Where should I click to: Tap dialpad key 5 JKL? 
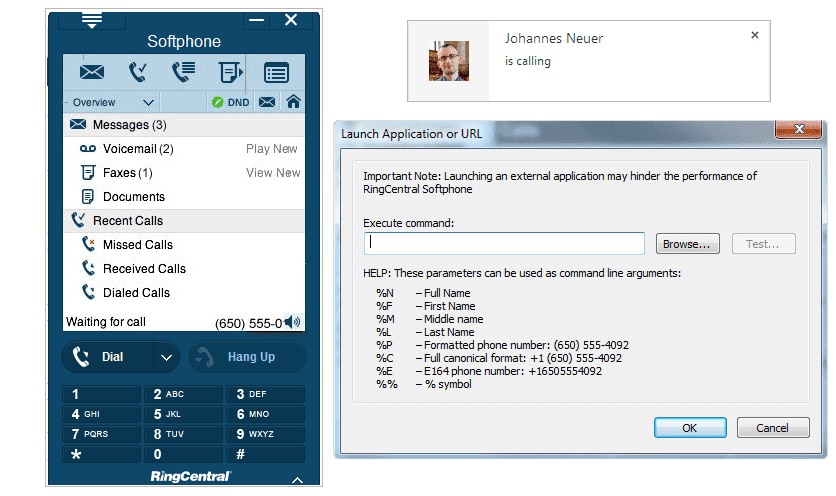click(183, 414)
